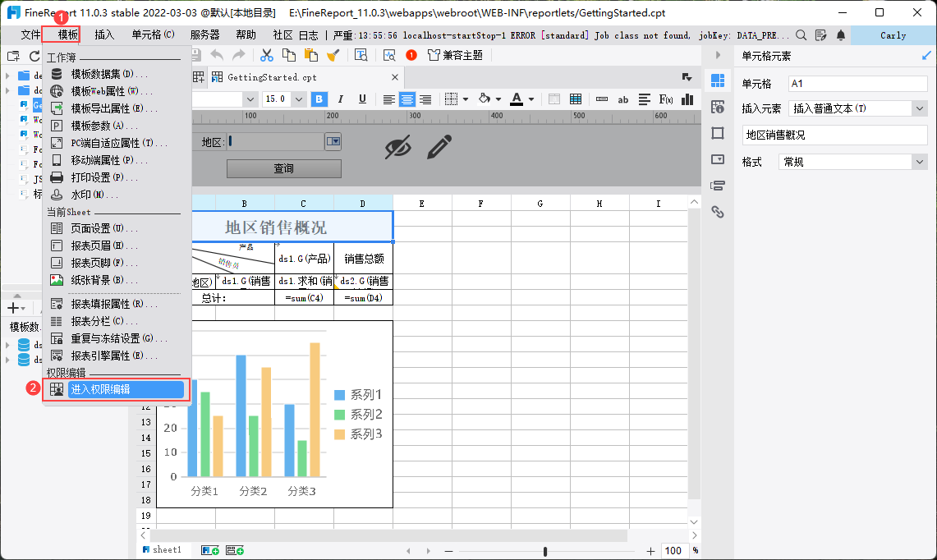Click the undo arrow icon

pos(217,56)
